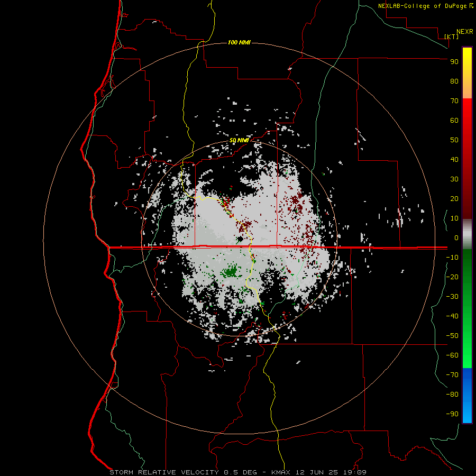Select the 40 value on the velocity scale

pyautogui.click(x=454, y=160)
